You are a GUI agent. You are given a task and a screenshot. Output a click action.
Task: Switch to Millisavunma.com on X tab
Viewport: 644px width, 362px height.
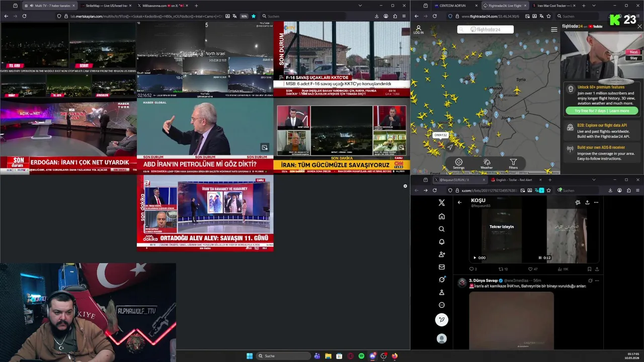point(162,6)
